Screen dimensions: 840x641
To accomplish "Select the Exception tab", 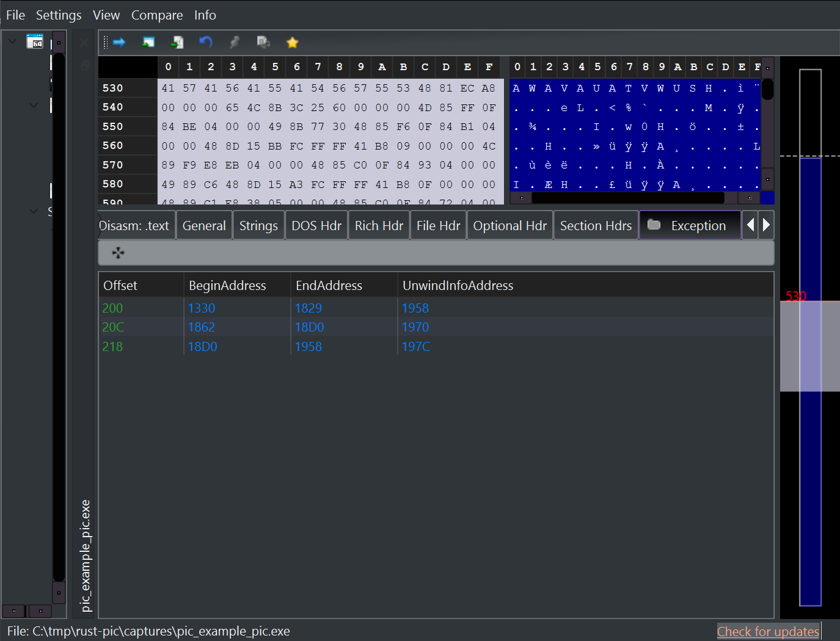I will (690, 225).
